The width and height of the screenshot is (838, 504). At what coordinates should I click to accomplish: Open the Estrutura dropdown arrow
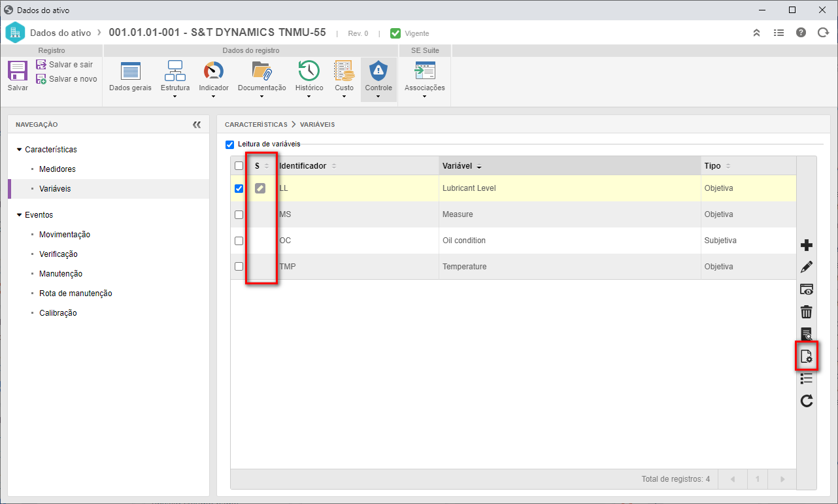tap(175, 97)
